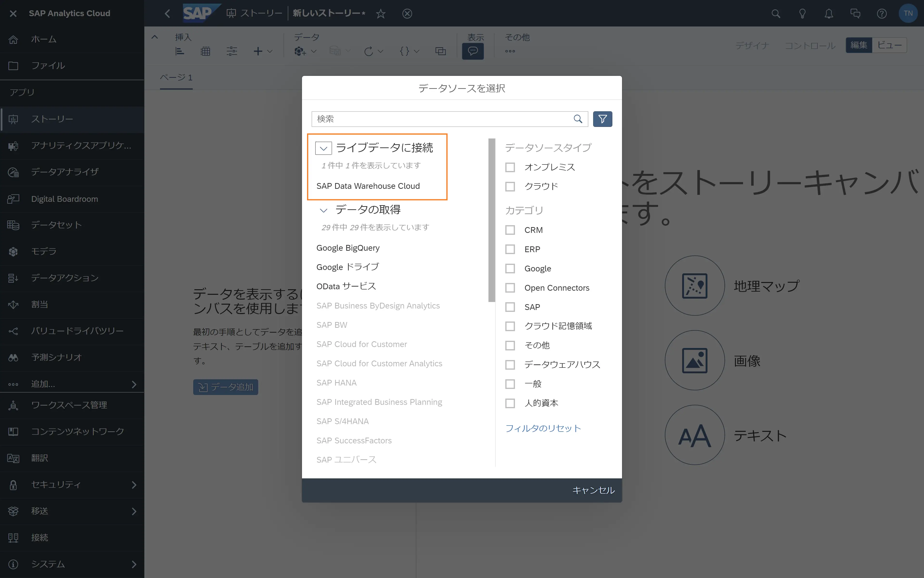Click the バリュードライバツリー icon
The height and width of the screenshot is (578, 924).
pyautogui.click(x=13, y=331)
